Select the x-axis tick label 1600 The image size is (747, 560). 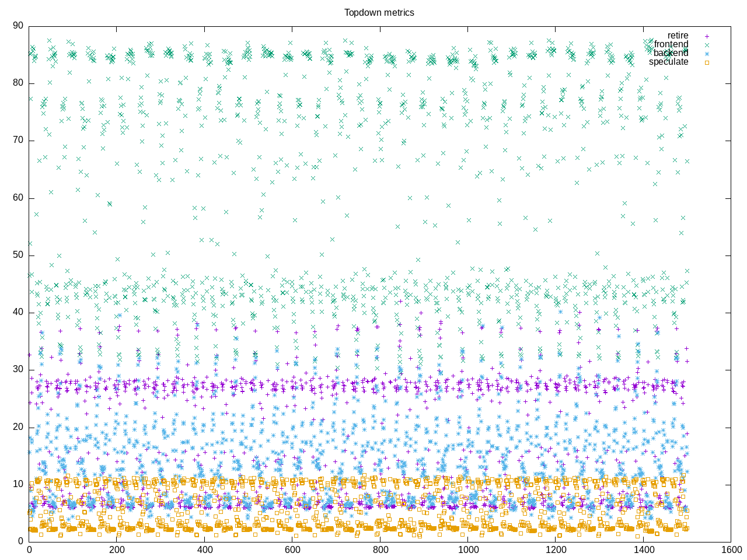click(731, 549)
